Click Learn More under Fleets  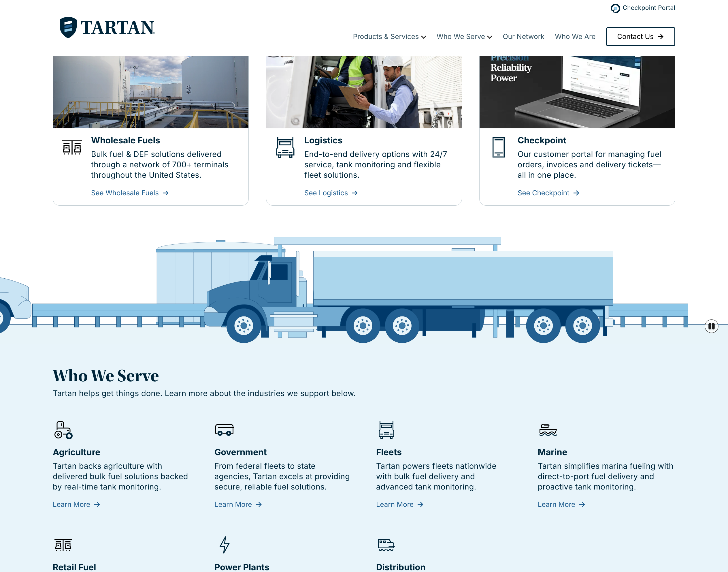[x=400, y=504]
